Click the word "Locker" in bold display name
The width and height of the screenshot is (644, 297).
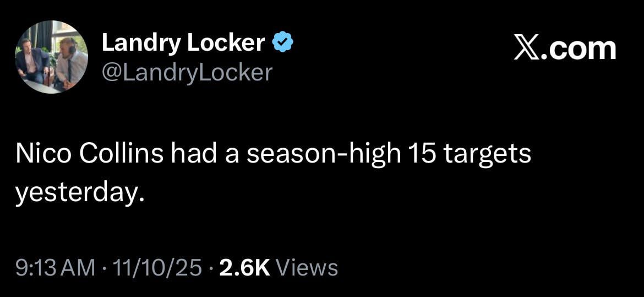tap(227, 44)
